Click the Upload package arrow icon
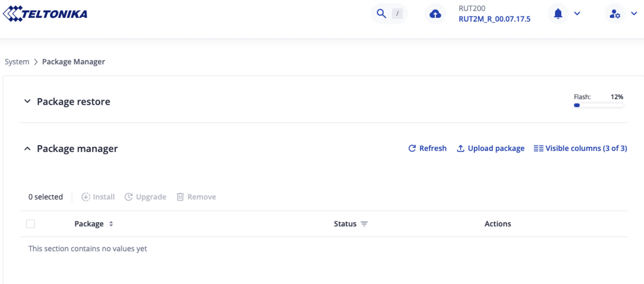The width and height of the screenshot is (644, 284). (x=461, y=148)
